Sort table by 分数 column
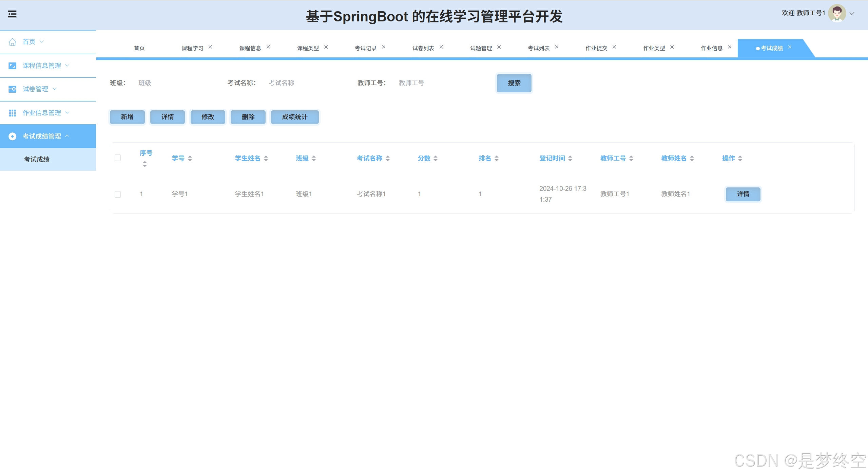868x475 pixels. [x=436, y=158]
